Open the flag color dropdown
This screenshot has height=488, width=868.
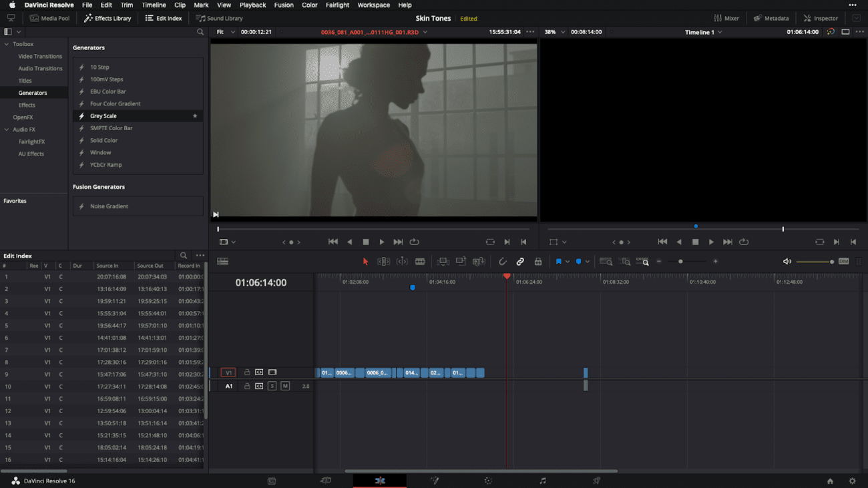(x=568, y=261)
